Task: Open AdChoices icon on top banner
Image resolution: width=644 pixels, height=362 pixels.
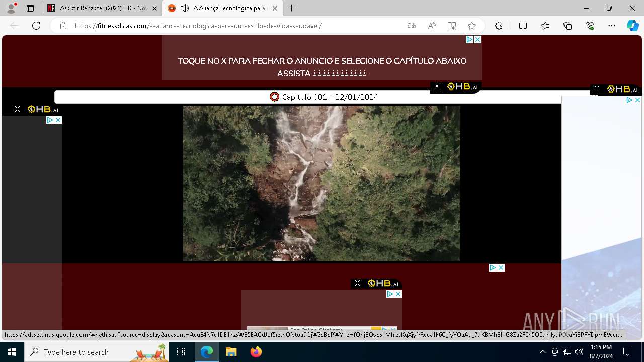Action: click(469, 39)
